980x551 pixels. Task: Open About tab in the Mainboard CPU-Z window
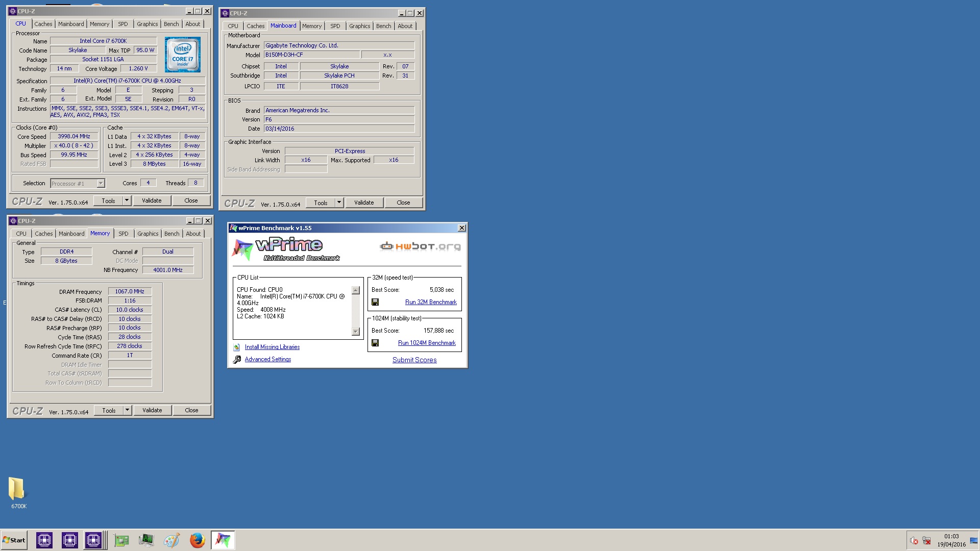405,26
